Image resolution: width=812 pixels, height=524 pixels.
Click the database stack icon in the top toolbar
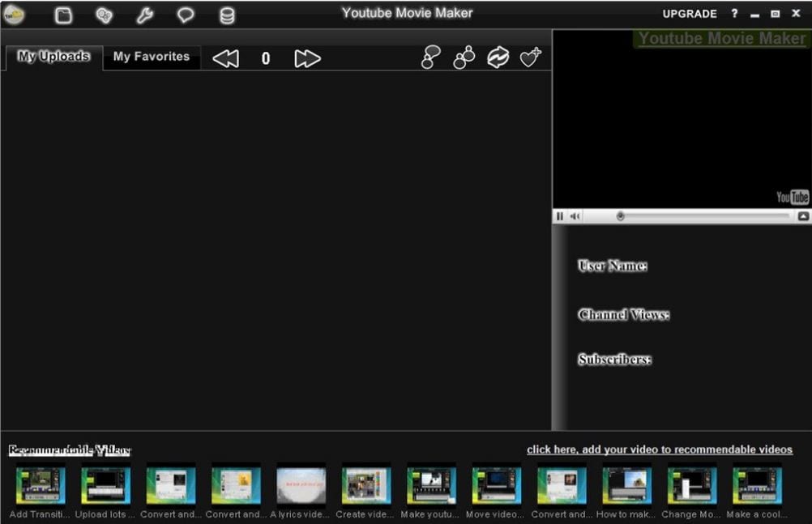click(x=227, y=15)
